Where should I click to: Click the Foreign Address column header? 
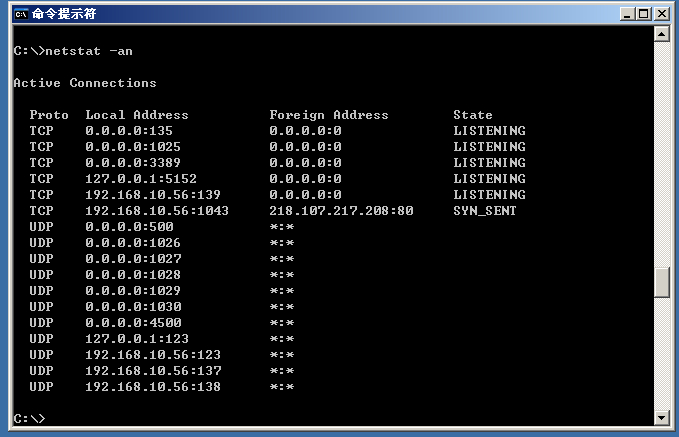(329, 115)
